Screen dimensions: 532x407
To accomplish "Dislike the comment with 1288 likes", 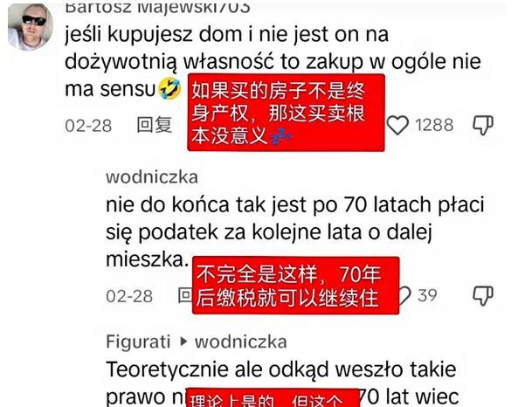I will pos(483,125).
